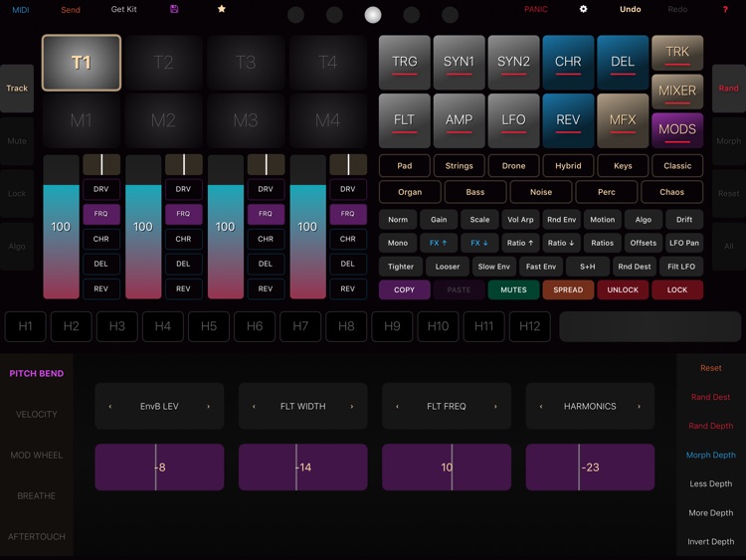
Task: Toggle FRQ on first track strip
Action: pyautogui.click(x=100, y=214)
